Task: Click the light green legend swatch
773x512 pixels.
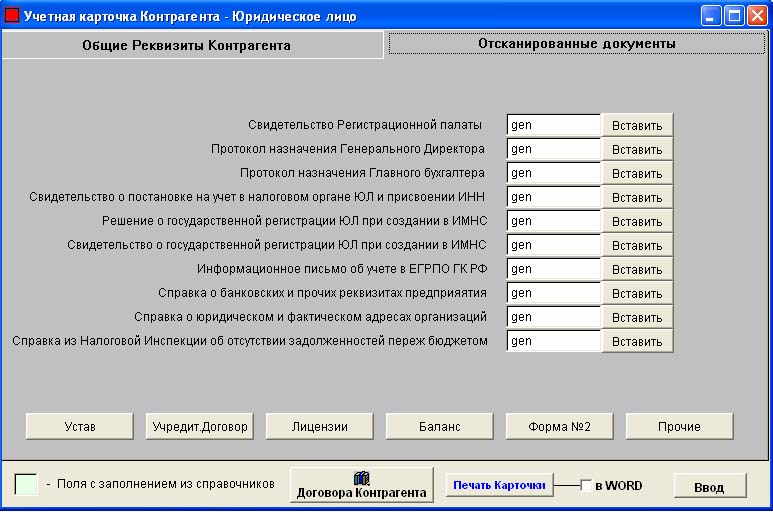Action: 26,484
